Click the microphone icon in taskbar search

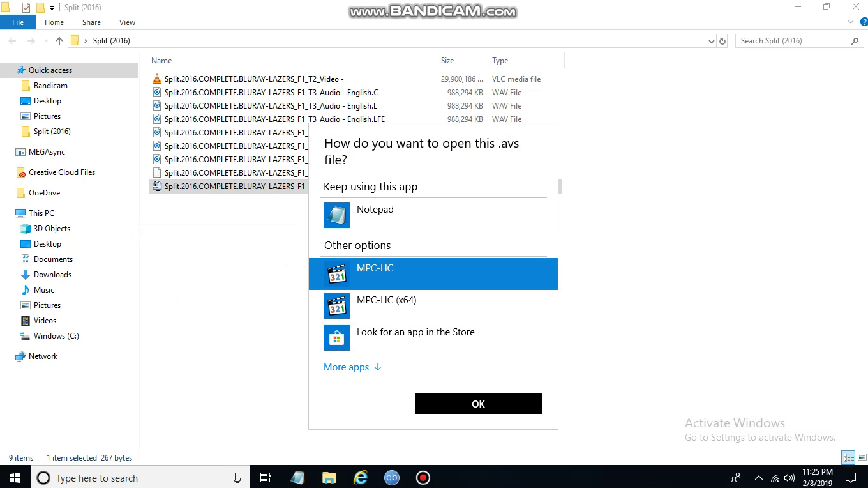(x=237, y=478)
